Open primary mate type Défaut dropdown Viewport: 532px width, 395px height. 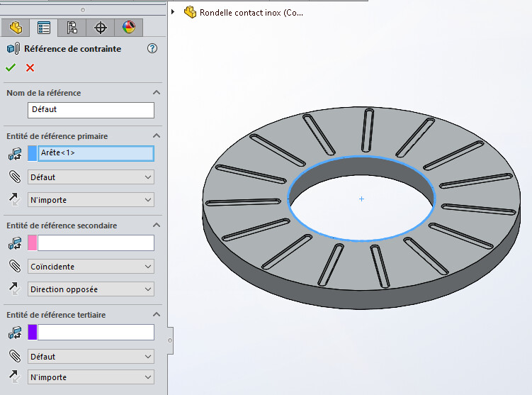[x=91, y=177]
